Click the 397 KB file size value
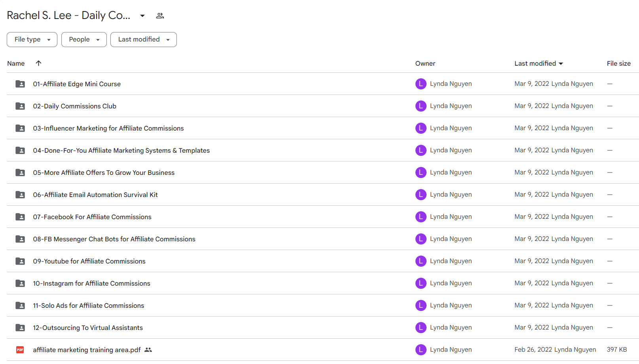639x364 pixels. click(617, 350)
